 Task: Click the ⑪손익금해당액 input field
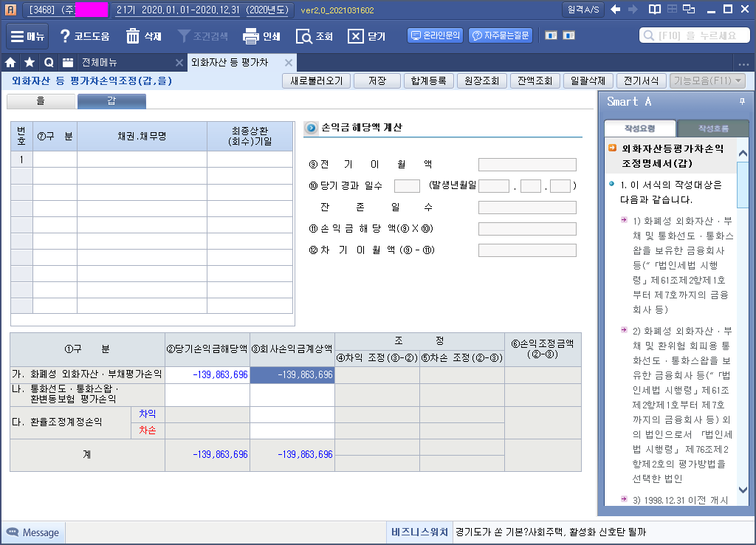point(527,229)
